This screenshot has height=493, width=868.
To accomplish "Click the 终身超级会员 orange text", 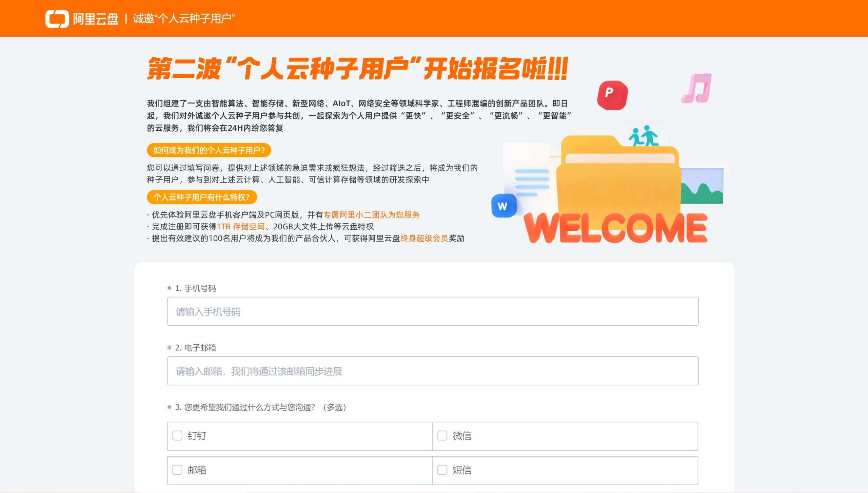I will click(x=424, y=239).
